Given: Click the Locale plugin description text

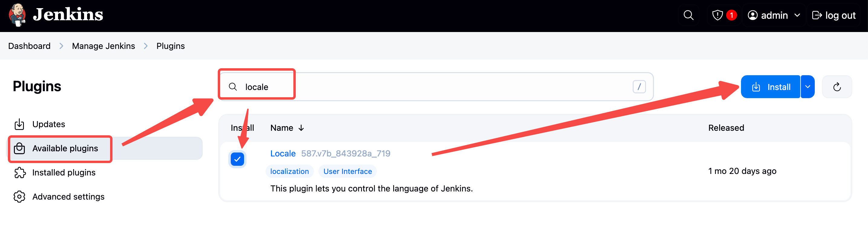Looking at the screenshot, I should coord(371,188).
